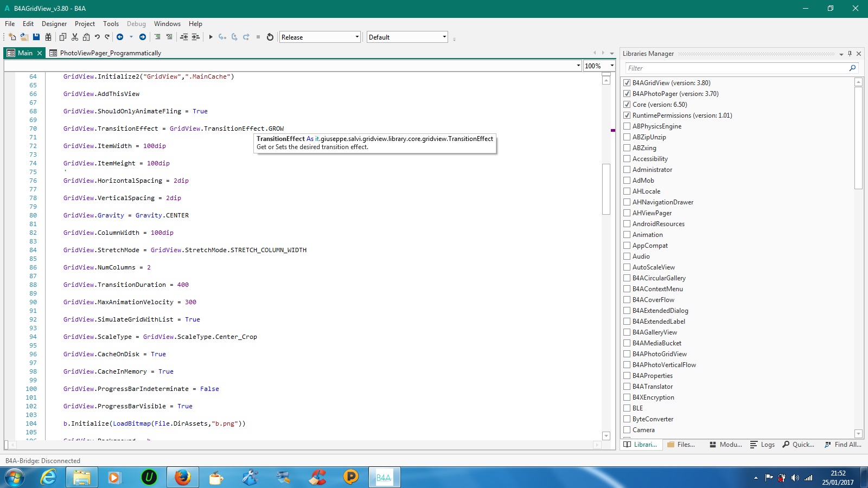Click the code editor vertical scrollbar thumb

click(x=607, y=189)
